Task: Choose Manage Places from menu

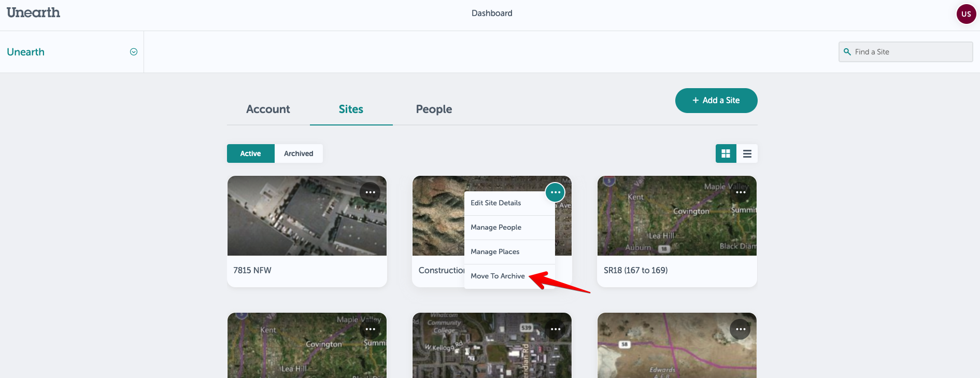Action: click(509, 252)
